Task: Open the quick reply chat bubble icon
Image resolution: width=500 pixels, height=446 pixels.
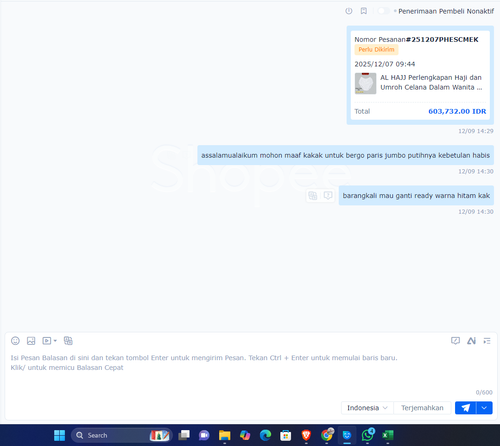Action: [x=455, y=341]
